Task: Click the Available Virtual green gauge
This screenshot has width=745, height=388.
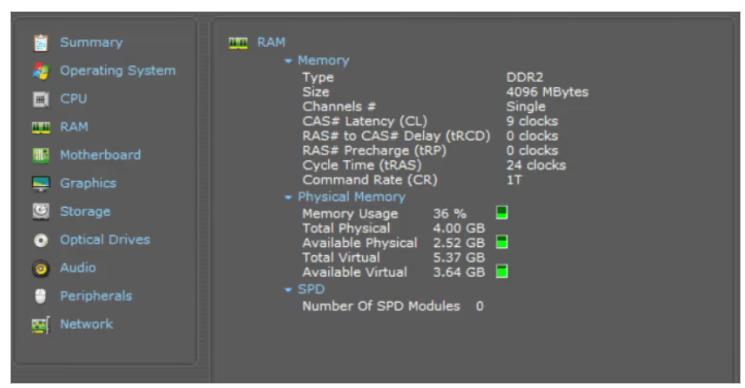Action: pos(502,271)
